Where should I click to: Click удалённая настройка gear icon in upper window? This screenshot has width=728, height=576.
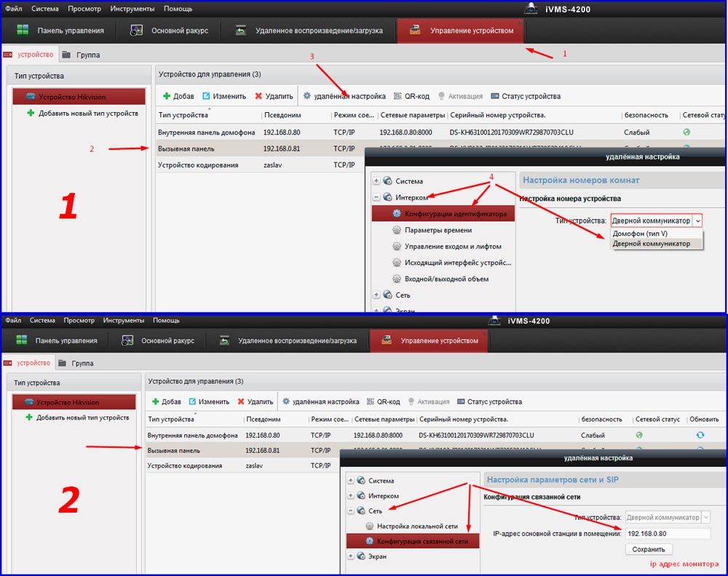[307, 96]
